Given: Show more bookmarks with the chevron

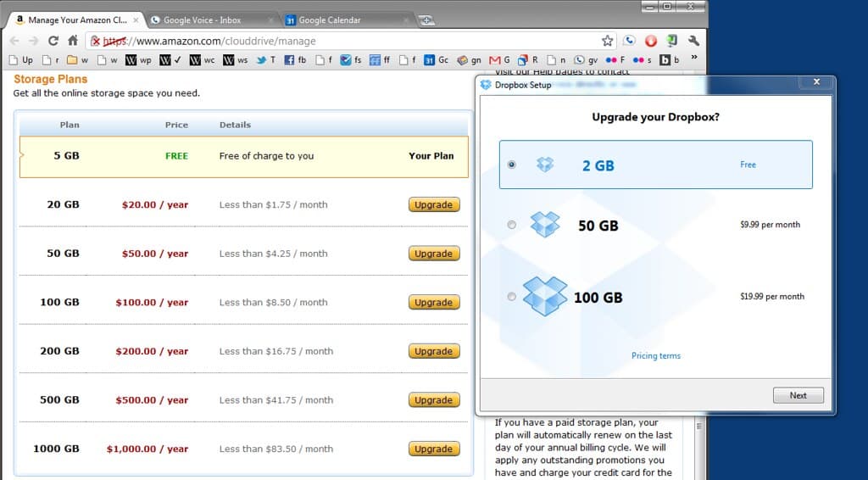Looking at the screenshot, I should [694, 58].
